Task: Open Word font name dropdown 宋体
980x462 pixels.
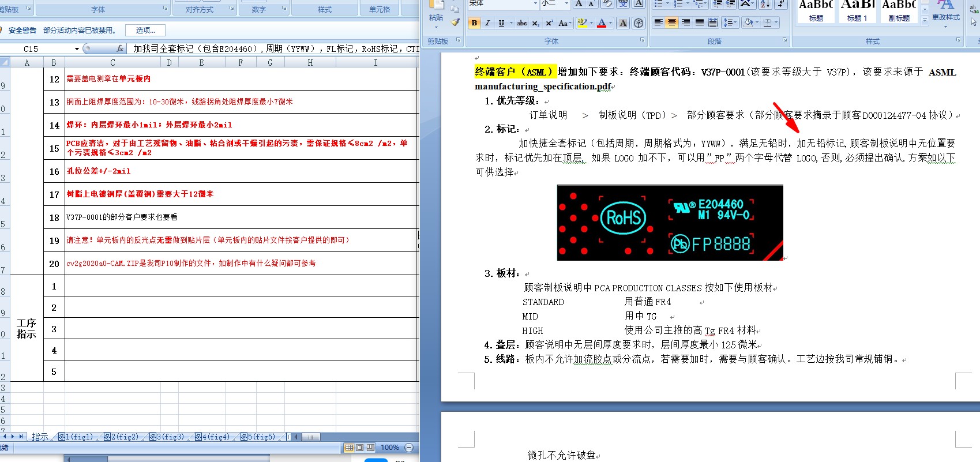Action: (535, 3)
